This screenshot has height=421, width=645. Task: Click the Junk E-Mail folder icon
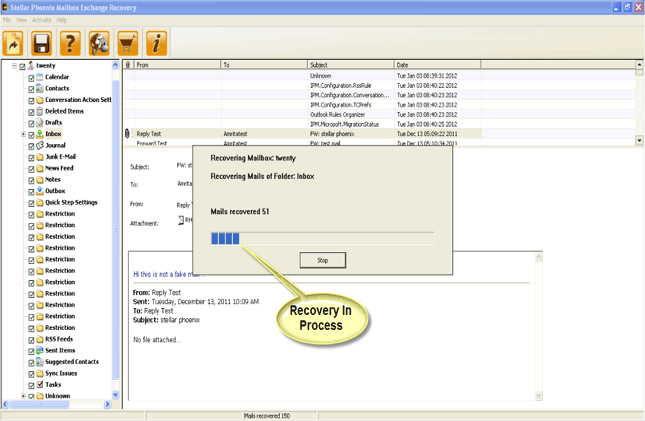click(40, 157)
